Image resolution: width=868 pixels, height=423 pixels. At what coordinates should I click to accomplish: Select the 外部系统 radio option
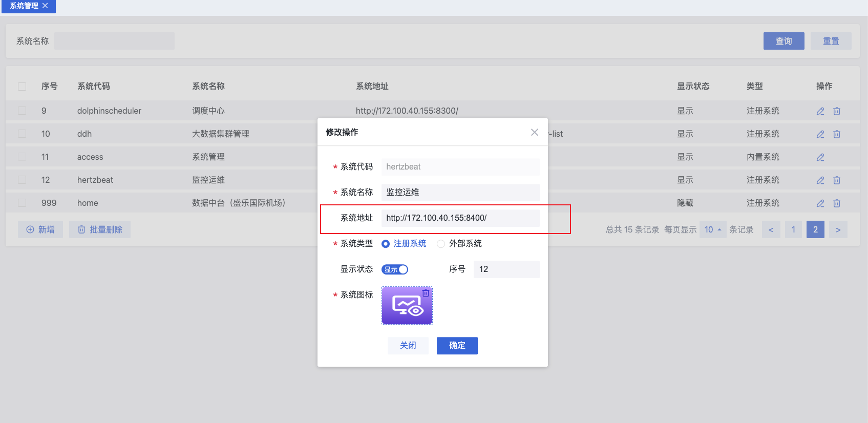click(440, 244)
